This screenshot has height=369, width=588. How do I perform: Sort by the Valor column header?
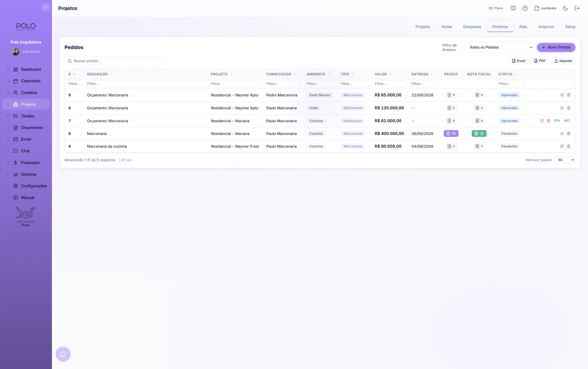(383, 74)
